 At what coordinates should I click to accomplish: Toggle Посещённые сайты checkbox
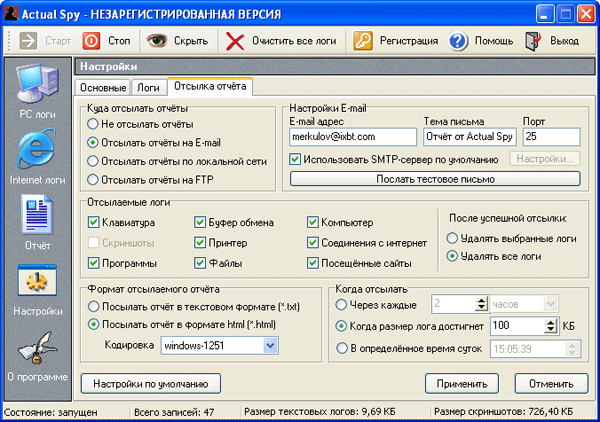[x=313, y=263]
